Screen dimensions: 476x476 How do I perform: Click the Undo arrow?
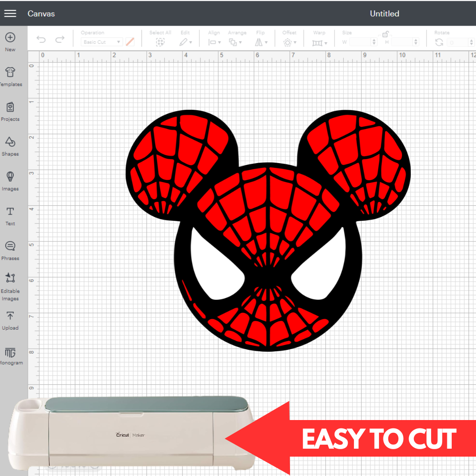coord(41,39)
